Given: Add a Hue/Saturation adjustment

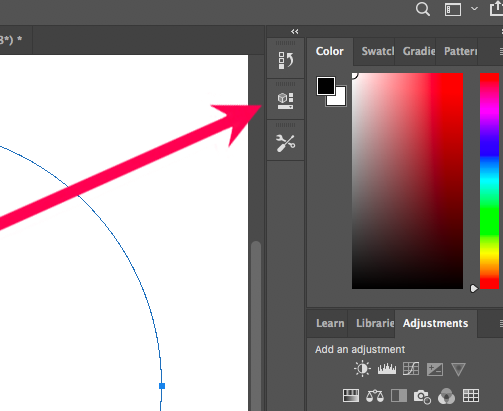Looking at the screenshot, I should 351,396.
